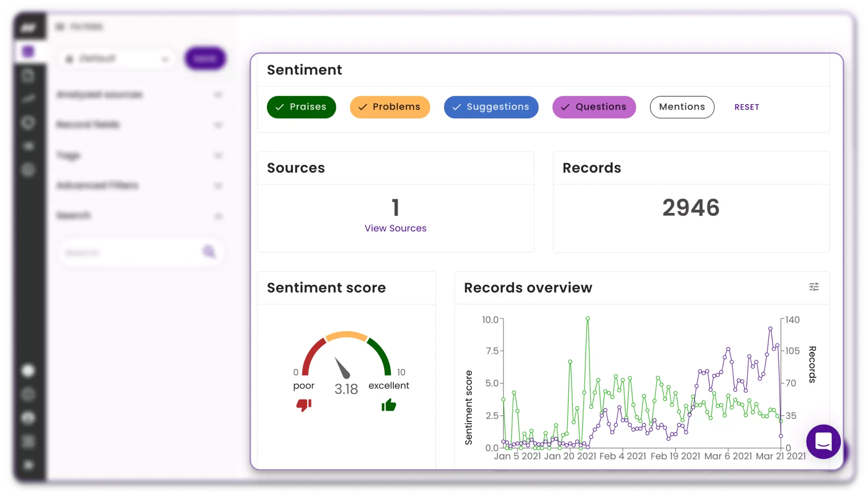Click the View Sources link
Image resolution: width=868 pixels, height=496 pixels.
coord(395,228)
